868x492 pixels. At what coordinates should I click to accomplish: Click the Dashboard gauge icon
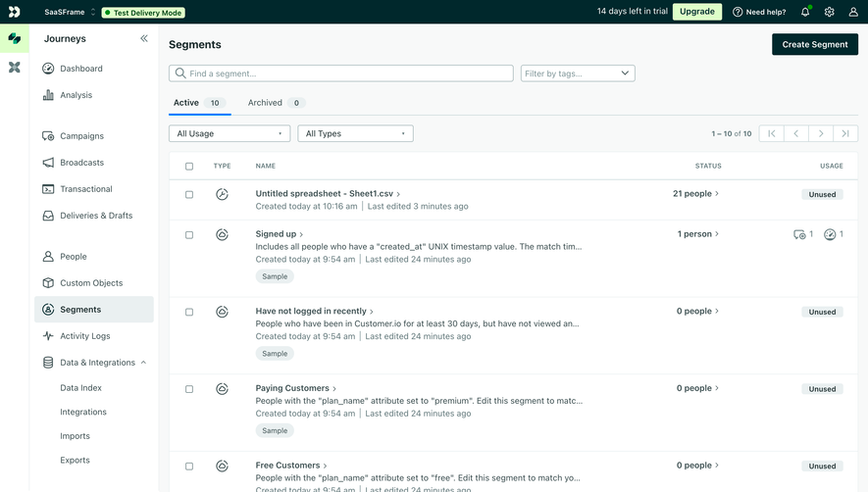[48, 69]
